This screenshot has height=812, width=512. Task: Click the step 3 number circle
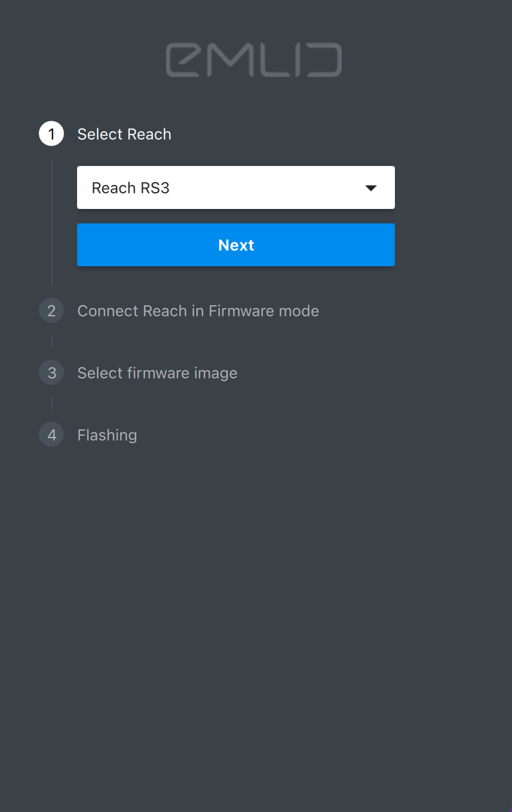51,373
